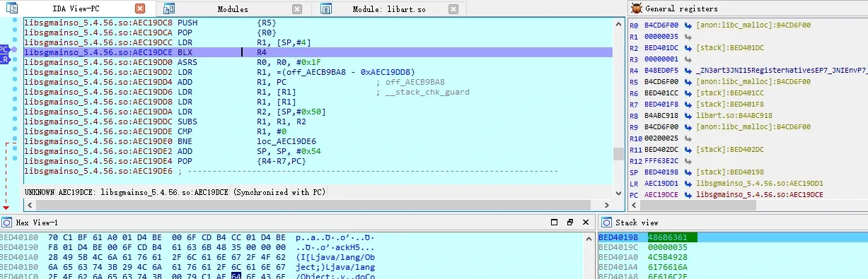The image size is (868, 279).
Task: Jump to the R0 register address with its arrow
Action: click(x=688, y=25)
